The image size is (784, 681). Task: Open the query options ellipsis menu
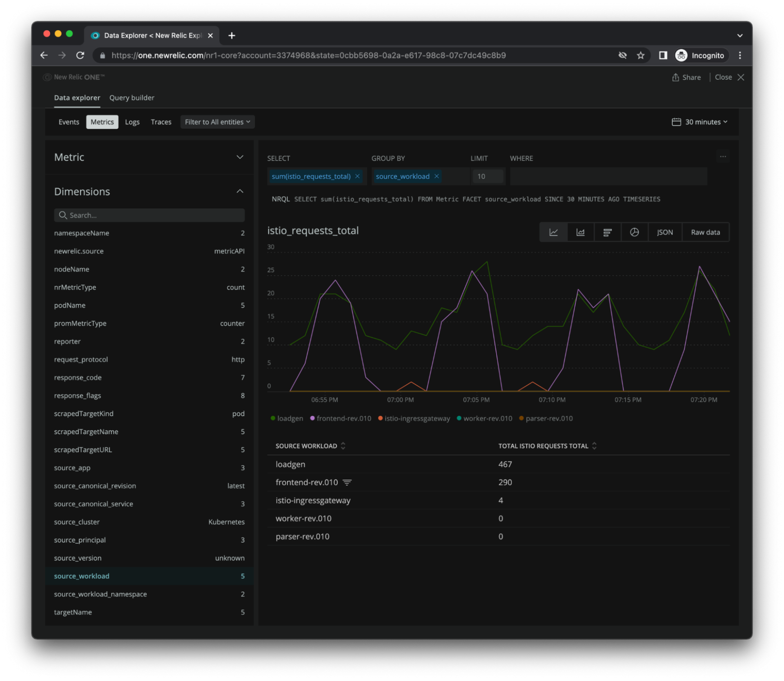[x=723, y=156]
